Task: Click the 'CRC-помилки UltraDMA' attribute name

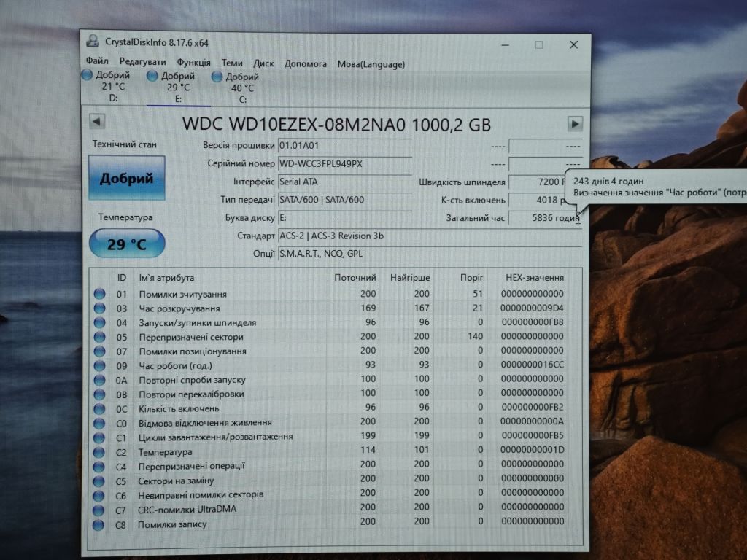Action: click(x=187, y=509)
